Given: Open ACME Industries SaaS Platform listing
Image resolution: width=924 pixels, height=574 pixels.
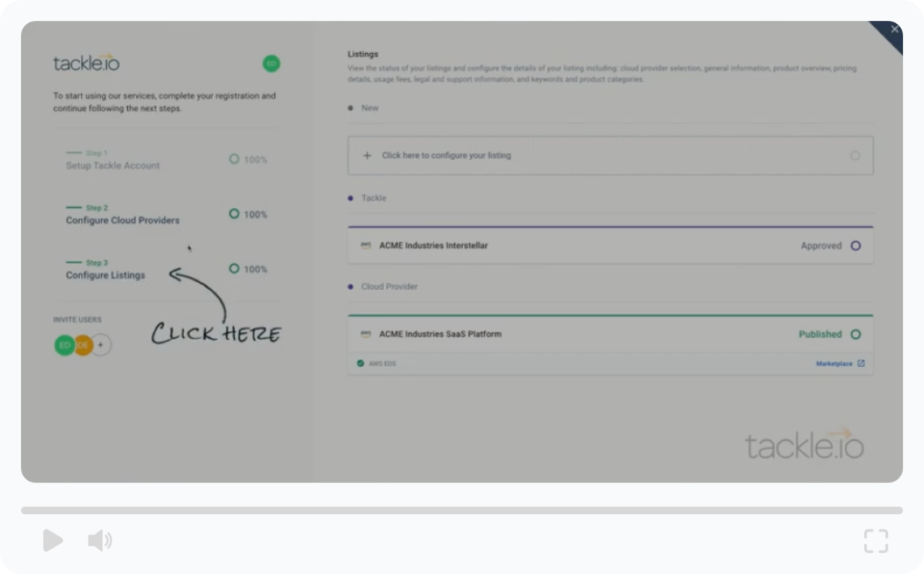Looking at the screenshot, I should tap(611, 335).
